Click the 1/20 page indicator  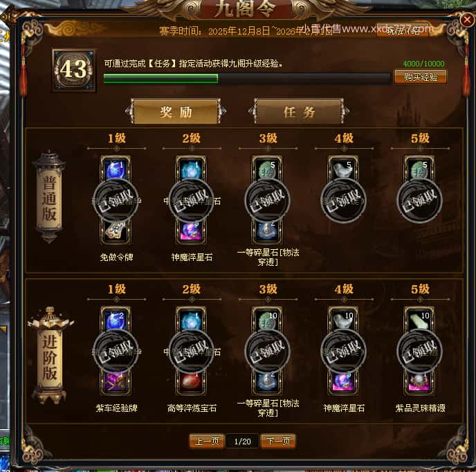click(243, 442)
